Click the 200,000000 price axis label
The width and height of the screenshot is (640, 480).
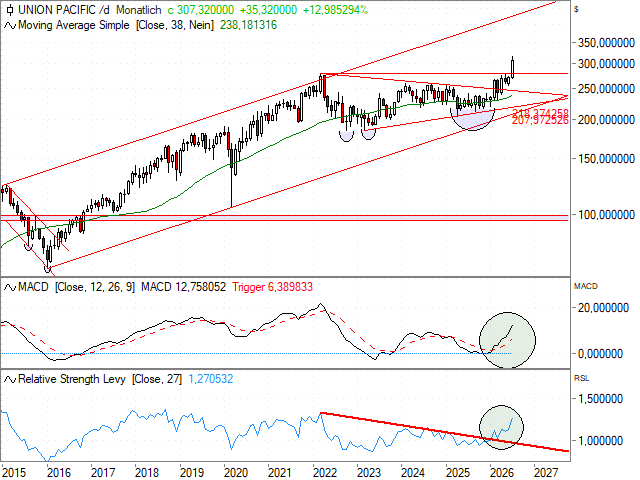[606, 120]
